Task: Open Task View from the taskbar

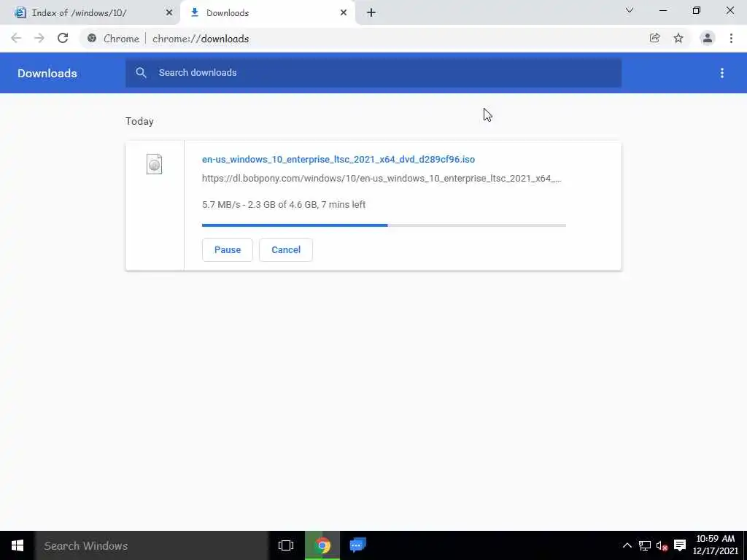Action: [x=286, y=545]
